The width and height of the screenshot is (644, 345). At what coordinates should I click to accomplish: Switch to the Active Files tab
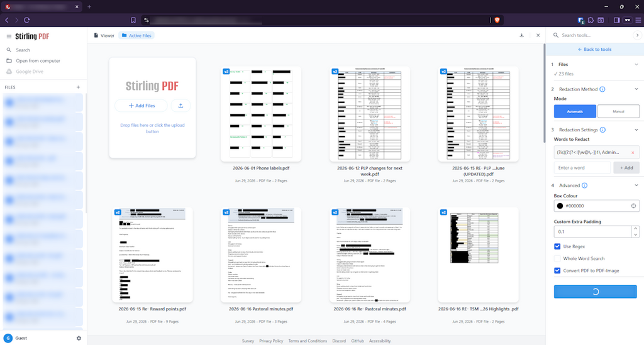point(136,36)
